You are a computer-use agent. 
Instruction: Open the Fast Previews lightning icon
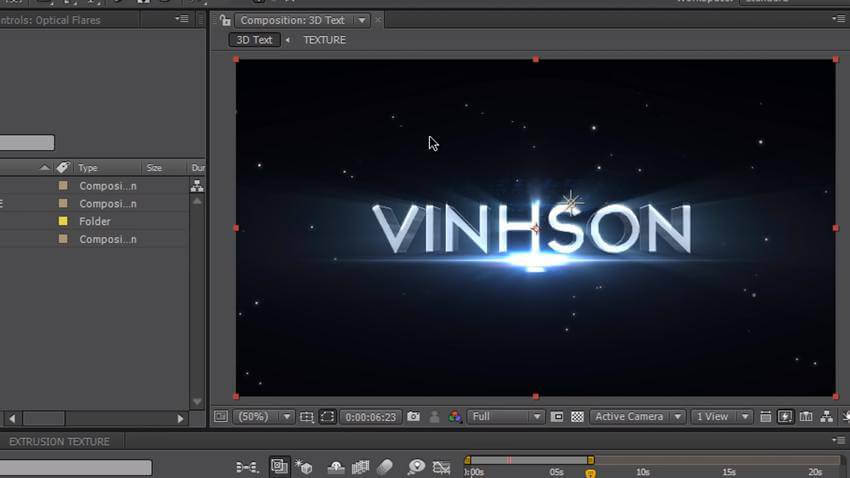[785, 416]
